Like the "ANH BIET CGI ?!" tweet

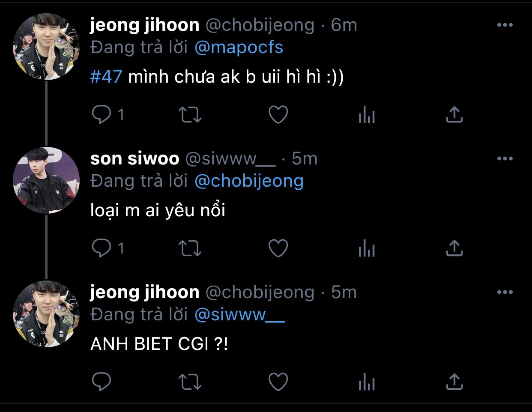click(278, 382)
